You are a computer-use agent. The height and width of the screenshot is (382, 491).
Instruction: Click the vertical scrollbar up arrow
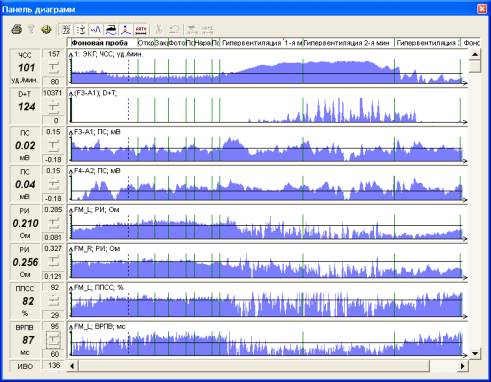click(x=475, y=54)
